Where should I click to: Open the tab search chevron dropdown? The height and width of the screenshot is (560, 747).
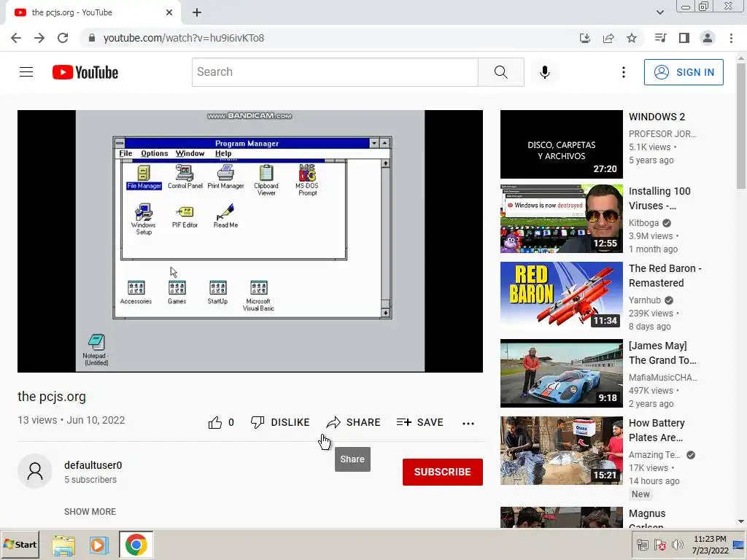659,12
